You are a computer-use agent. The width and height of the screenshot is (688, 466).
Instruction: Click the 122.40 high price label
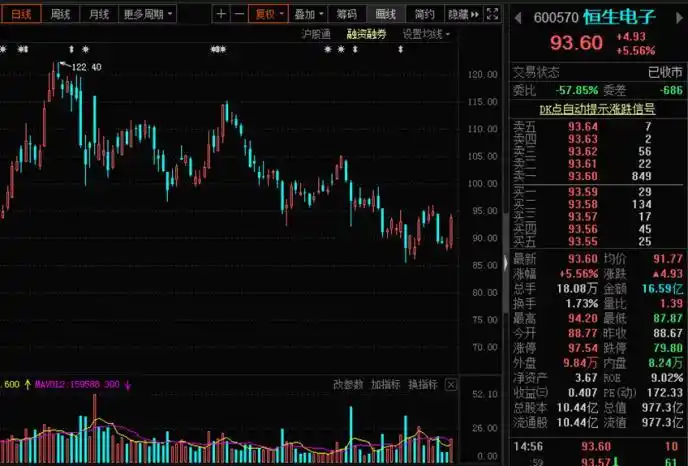[86, 67]
